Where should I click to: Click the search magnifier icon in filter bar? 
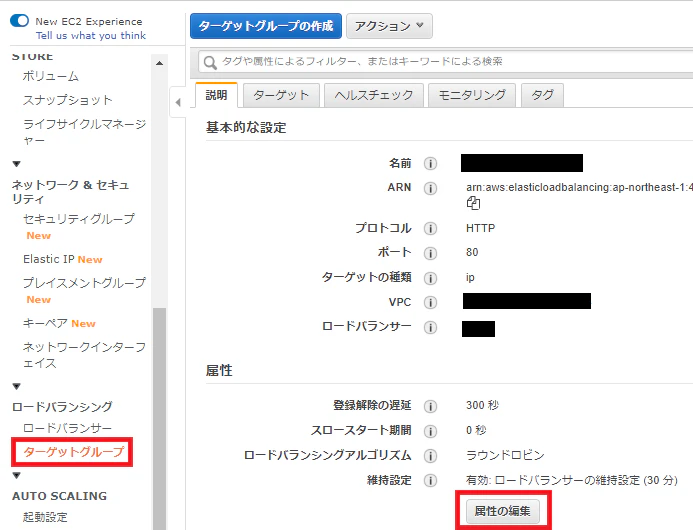coord(210,62)
